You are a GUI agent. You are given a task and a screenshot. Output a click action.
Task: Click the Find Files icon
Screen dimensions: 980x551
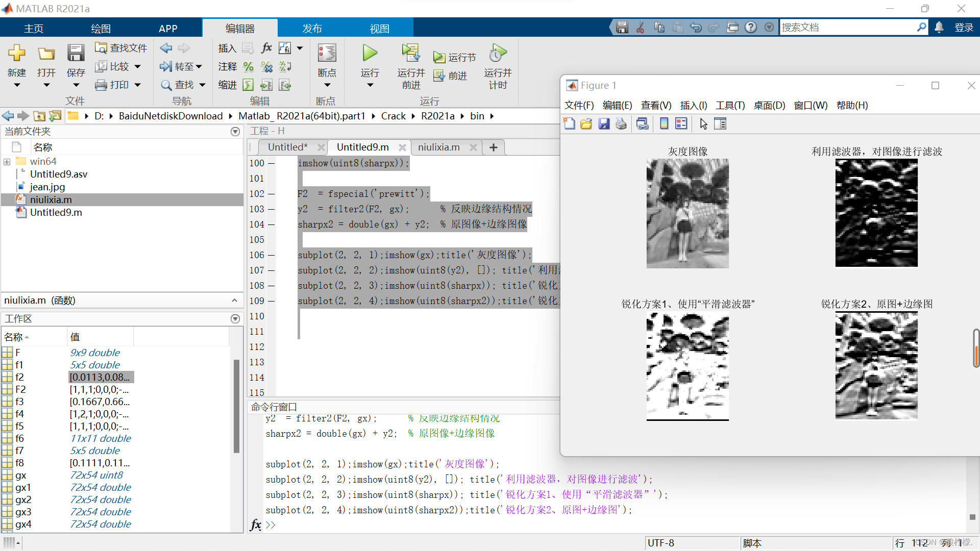pos(101,48)
